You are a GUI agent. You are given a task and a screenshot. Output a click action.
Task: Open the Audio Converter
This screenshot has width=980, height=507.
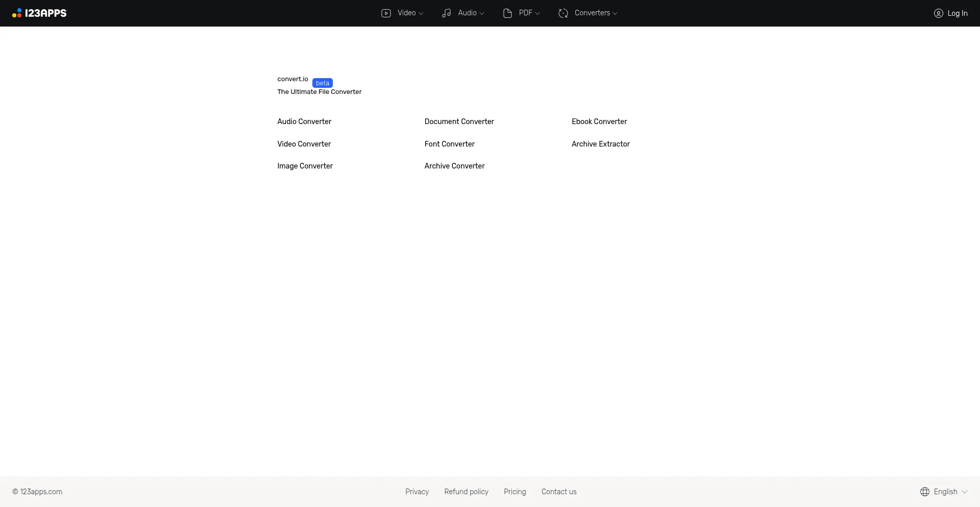(304, 122)
